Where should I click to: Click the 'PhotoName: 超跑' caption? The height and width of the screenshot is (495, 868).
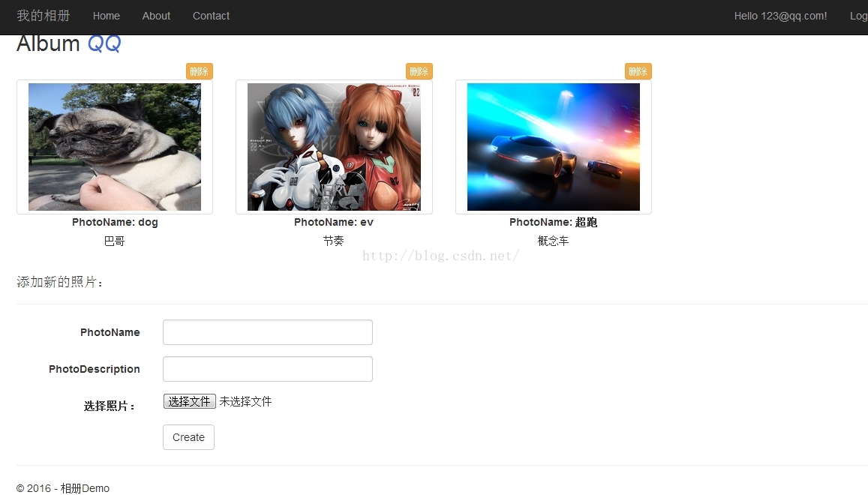(553, 222)
